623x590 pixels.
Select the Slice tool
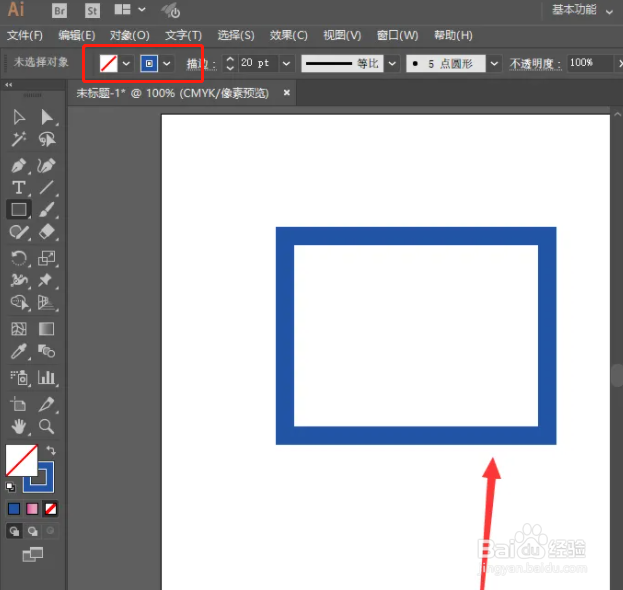point(47,404)
